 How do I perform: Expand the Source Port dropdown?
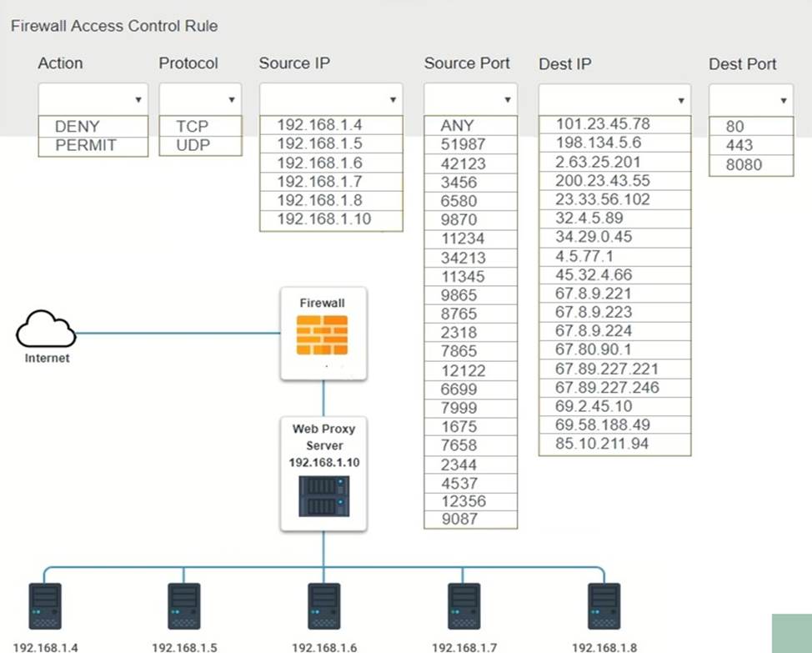(x=469, y=99)
